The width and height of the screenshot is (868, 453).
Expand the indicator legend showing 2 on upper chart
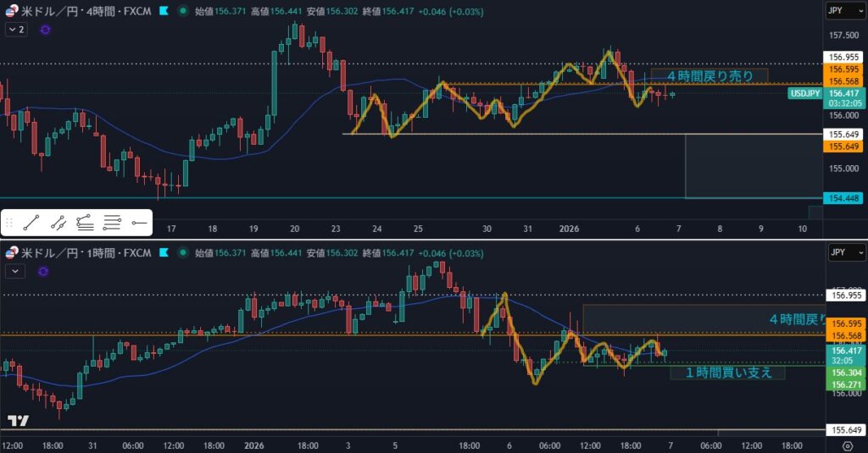[16, 29]
